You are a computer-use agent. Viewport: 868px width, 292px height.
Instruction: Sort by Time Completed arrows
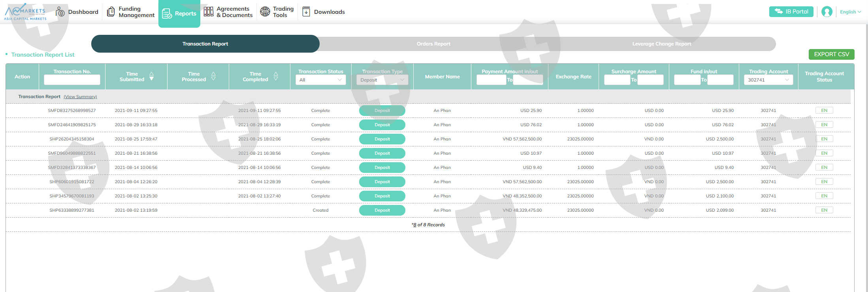click(x=276, y=76)
